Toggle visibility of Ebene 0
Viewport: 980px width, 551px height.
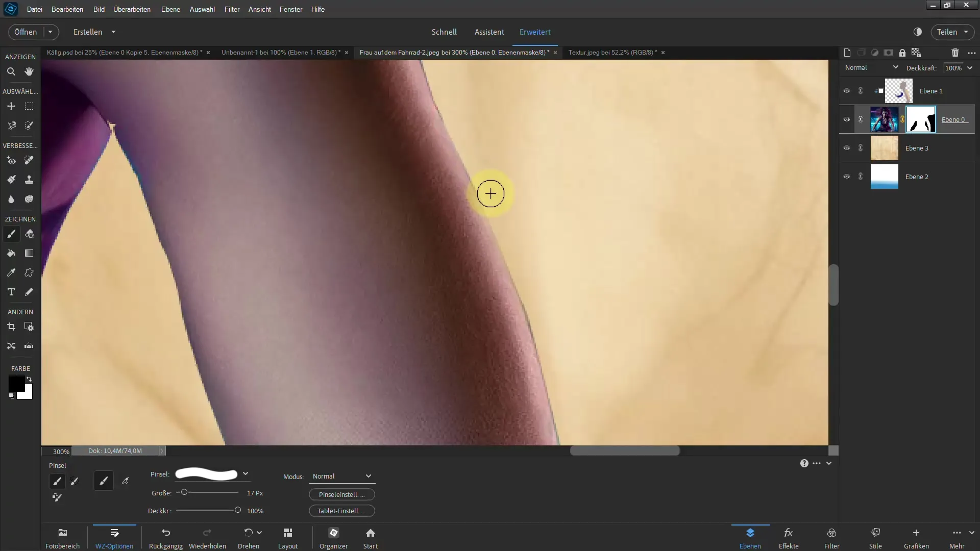point(847,120)
